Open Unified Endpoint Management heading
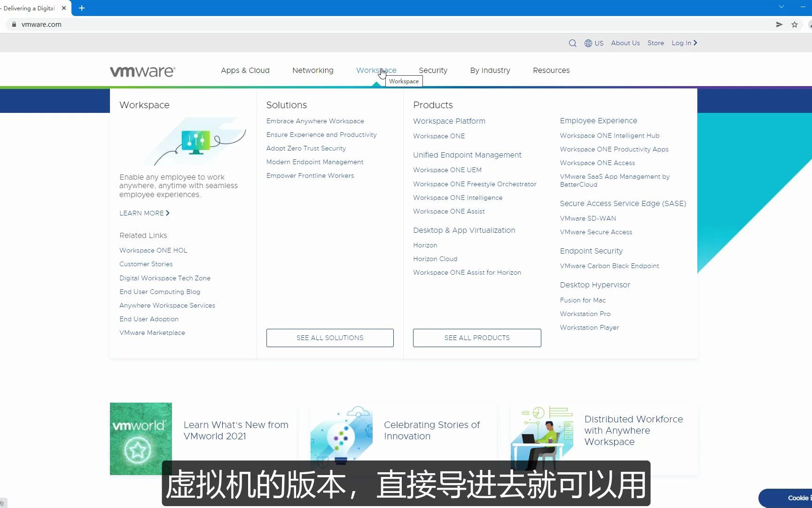Screen dimensions: 812x508 point(467,155)
